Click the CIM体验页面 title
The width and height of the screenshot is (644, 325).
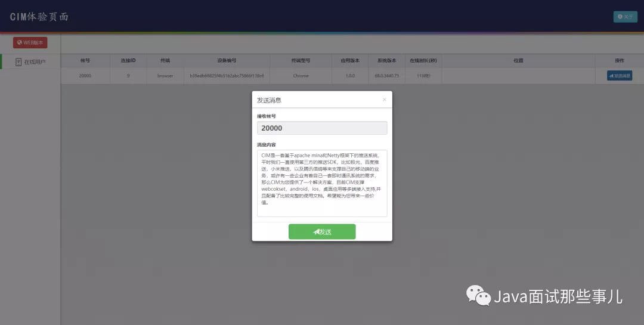(39, 17)
